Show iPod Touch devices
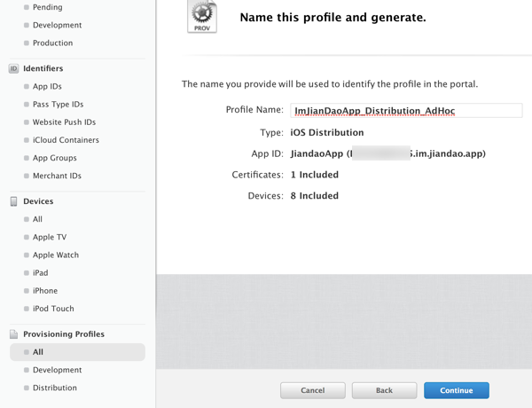This screenshot has width=532, height=408. (x=53, y=309)
